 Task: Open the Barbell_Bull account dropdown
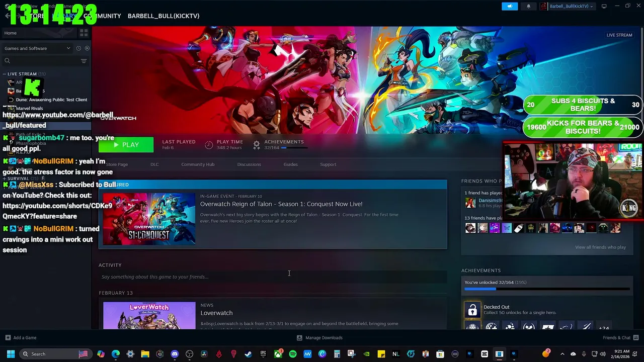click(567, 6)
